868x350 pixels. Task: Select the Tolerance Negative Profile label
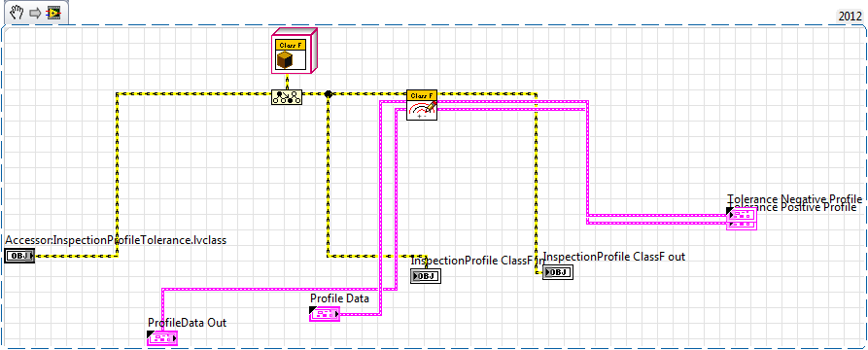[x=795, y=198]
